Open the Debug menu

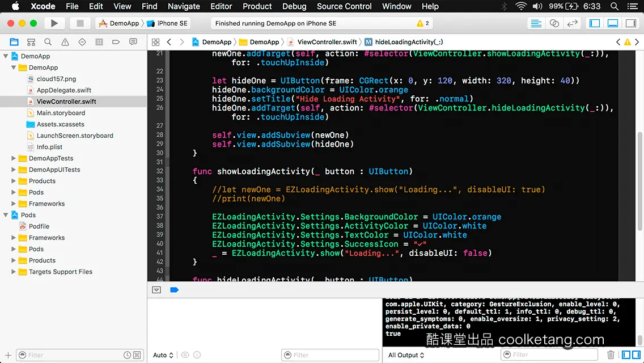coord(294,6)
